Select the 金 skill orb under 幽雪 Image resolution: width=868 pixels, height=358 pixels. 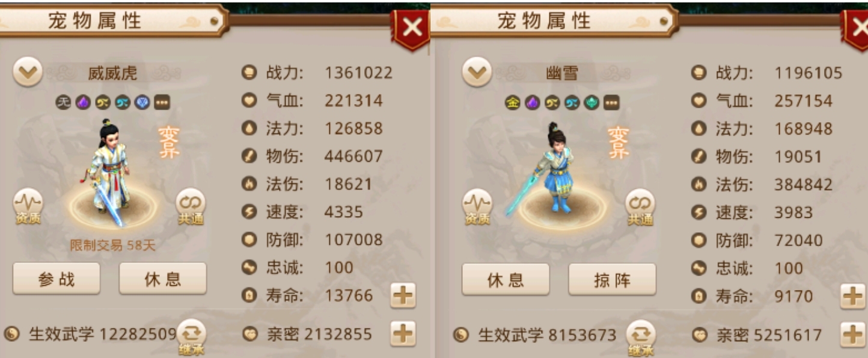512,102
